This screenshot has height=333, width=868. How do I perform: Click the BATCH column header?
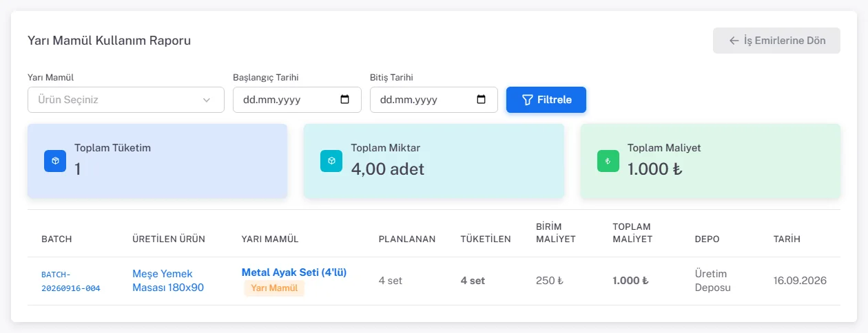(56, 239)
